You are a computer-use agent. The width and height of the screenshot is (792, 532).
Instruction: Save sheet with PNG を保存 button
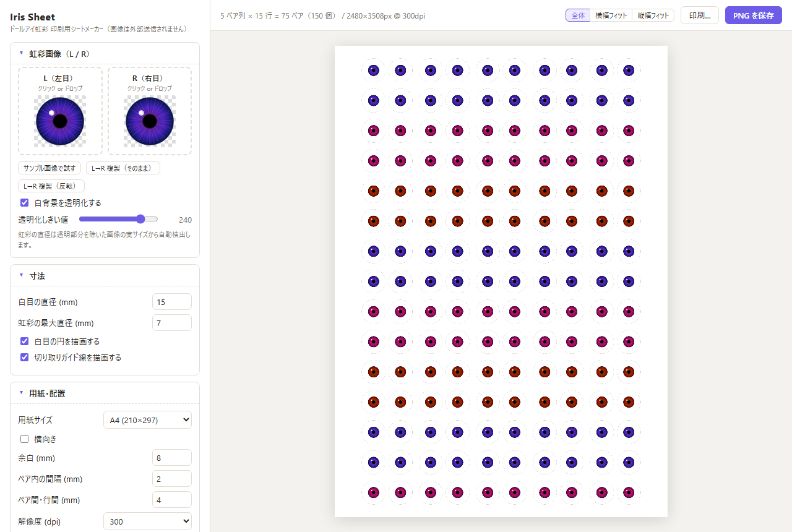[x=754, y=15]
